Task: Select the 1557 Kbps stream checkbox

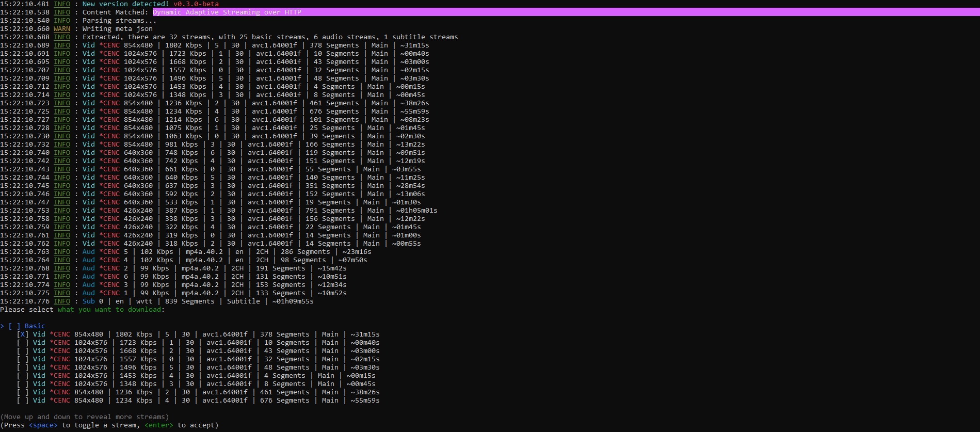Action: coord(23,359)
